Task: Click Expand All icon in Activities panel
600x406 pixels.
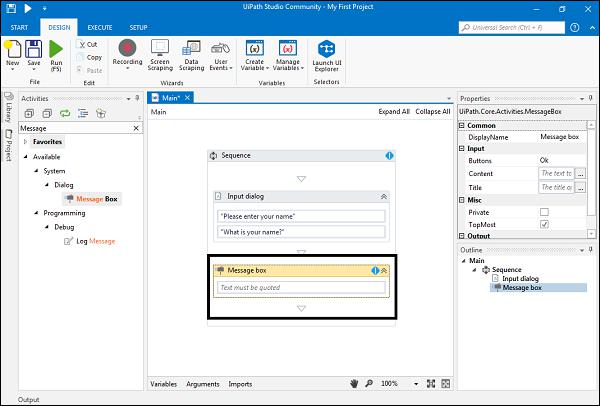Action: click(29, 113)
